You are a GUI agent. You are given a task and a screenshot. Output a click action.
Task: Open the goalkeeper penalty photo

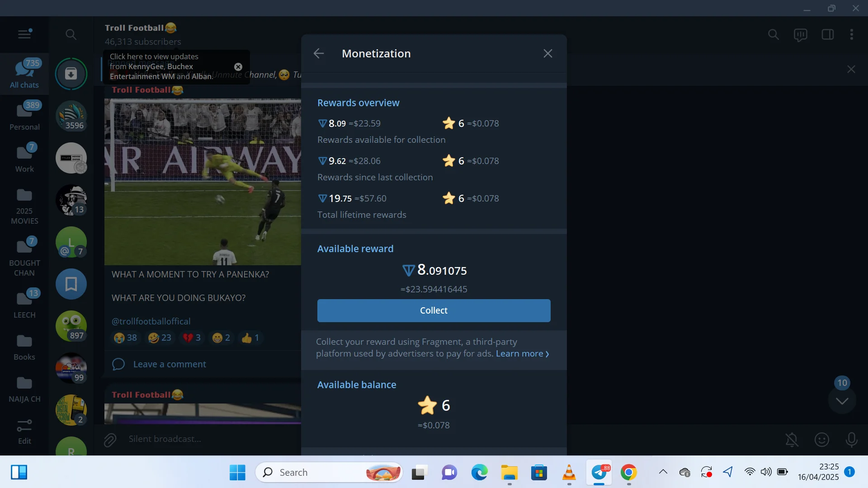click(x=203, y=182)
